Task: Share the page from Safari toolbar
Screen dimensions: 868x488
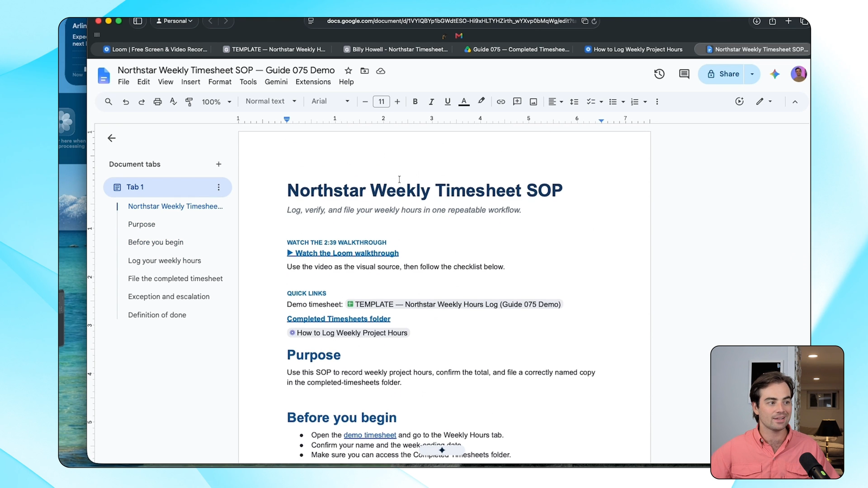Action: 773,21
